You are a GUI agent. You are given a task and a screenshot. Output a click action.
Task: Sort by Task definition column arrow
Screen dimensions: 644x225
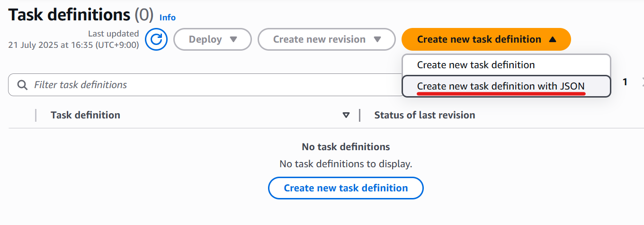(346, 115)
